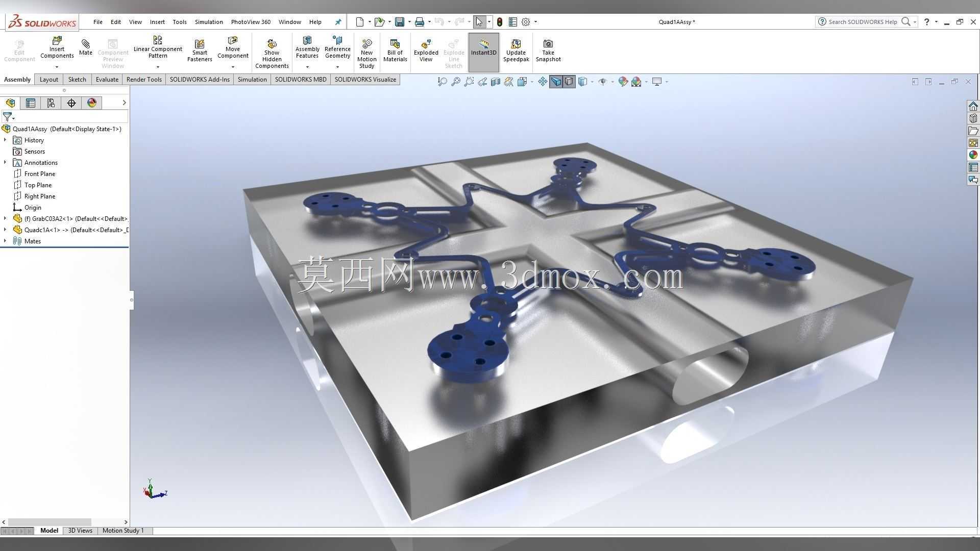Click the XYZ orientation triad
The width and height of the screenshot is (980, 551).
(155, 489)
